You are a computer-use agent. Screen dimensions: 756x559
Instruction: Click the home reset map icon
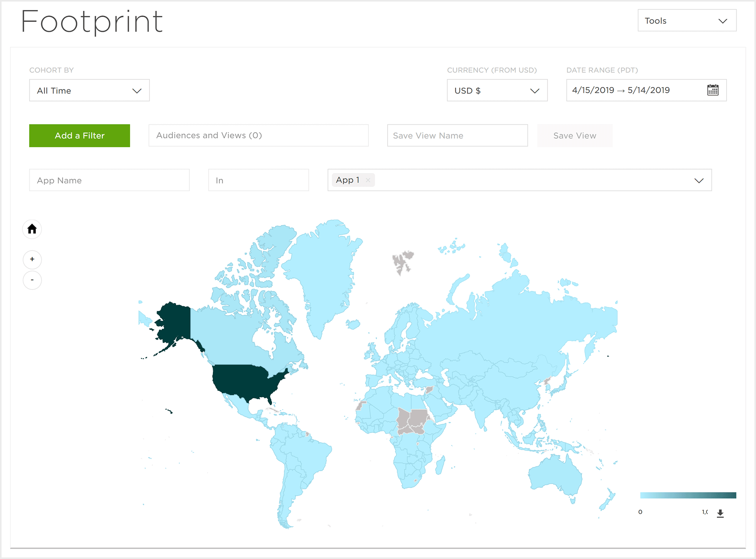click(x=32, y=229)
